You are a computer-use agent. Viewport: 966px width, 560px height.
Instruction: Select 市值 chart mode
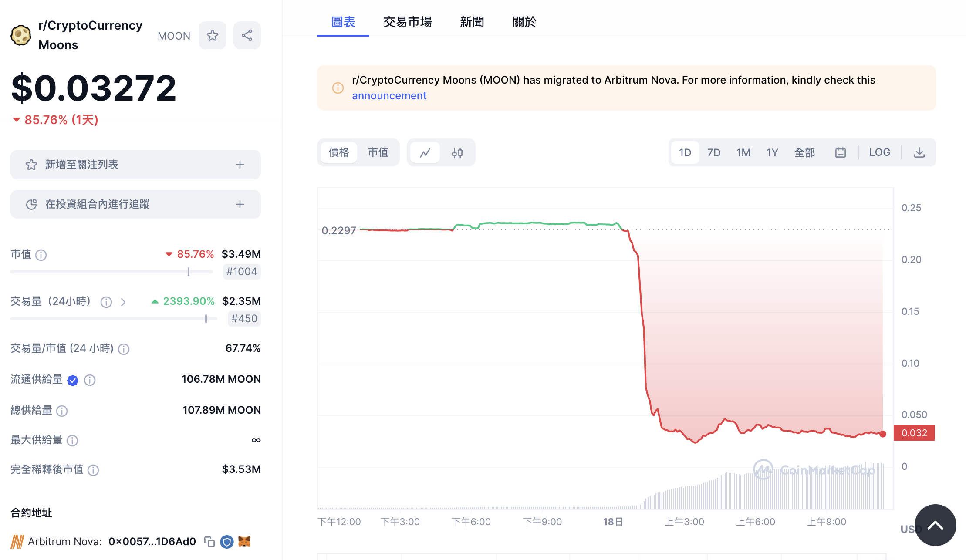pos(378,152)
